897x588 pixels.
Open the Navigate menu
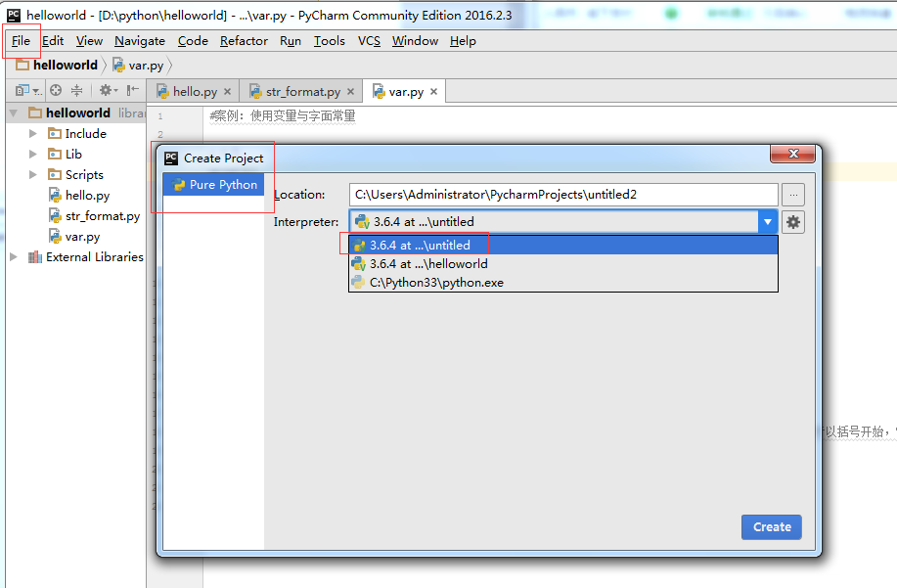pos(140,41)
